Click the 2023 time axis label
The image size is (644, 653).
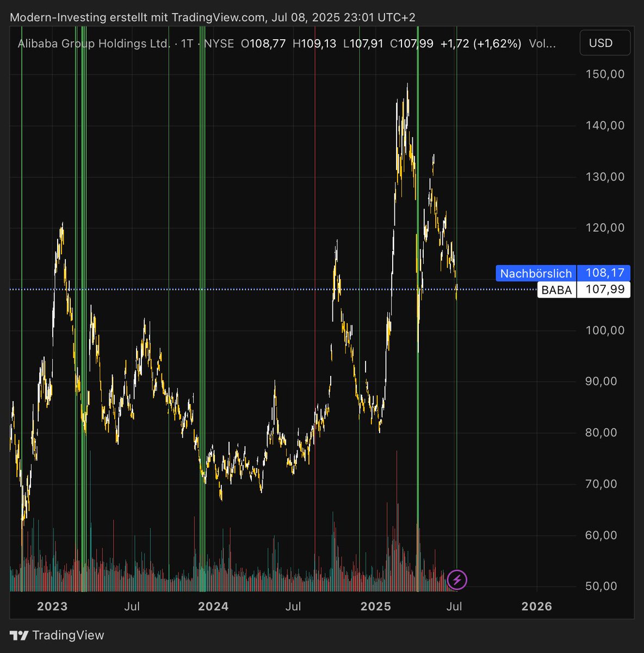click(x=52, y=606)
